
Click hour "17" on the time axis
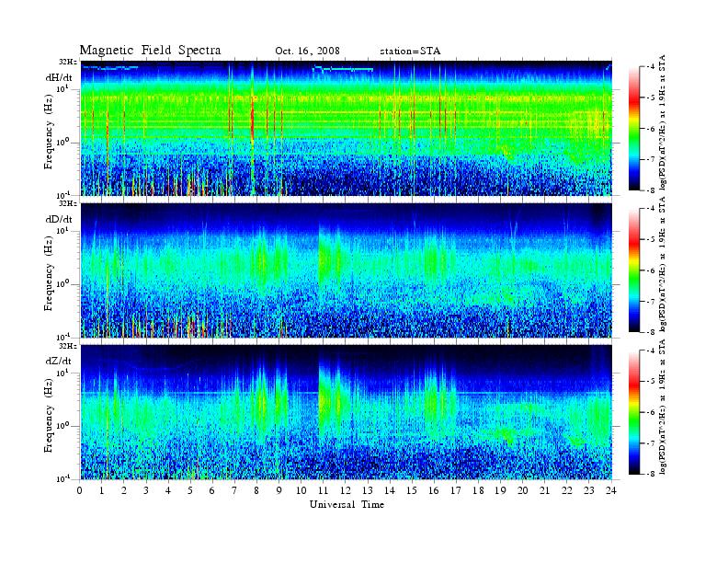coord(457,490)
